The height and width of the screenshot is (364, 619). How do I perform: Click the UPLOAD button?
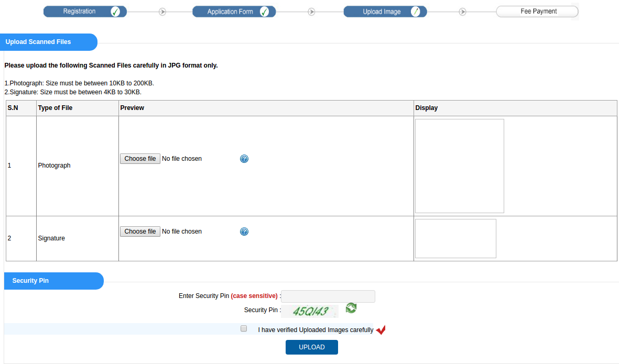pos(311,347)
